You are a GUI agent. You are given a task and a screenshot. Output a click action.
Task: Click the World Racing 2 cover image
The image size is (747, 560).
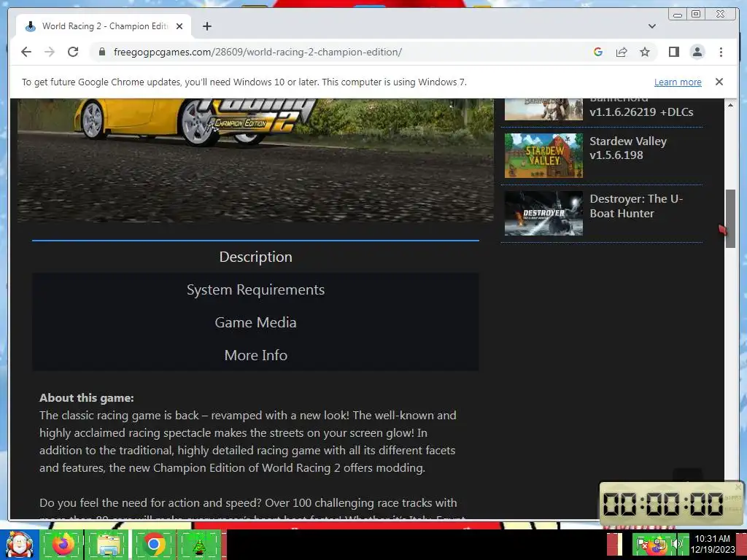(x=255, y=160)
